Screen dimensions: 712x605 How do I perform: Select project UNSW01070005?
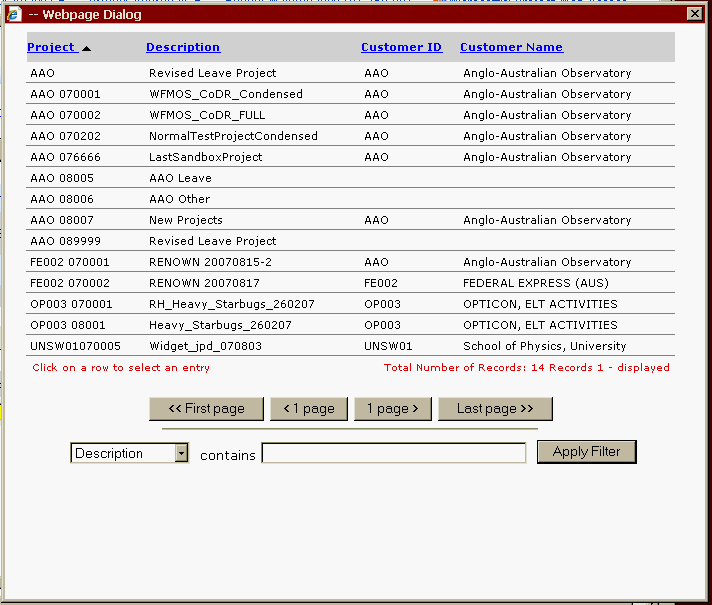click(350, 346)
